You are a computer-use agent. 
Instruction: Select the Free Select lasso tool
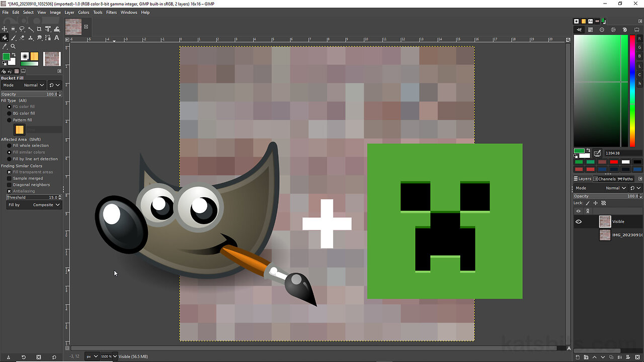pos(22,29)
